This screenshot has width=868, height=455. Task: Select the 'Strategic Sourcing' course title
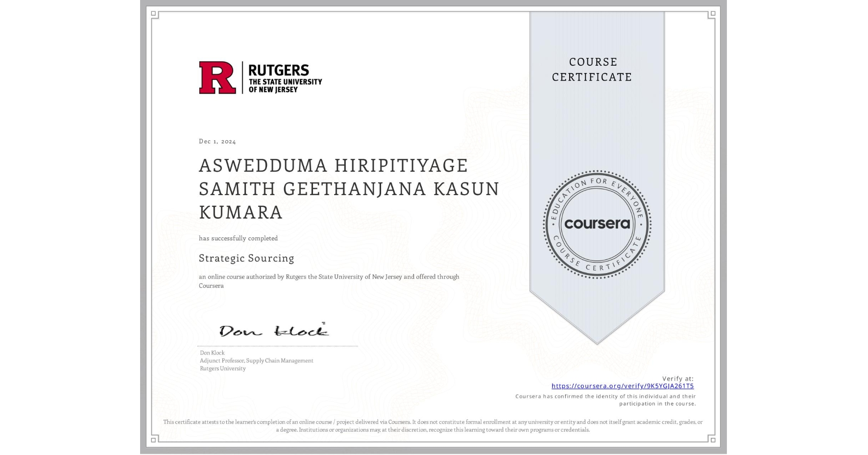click(x=246, y=258)
